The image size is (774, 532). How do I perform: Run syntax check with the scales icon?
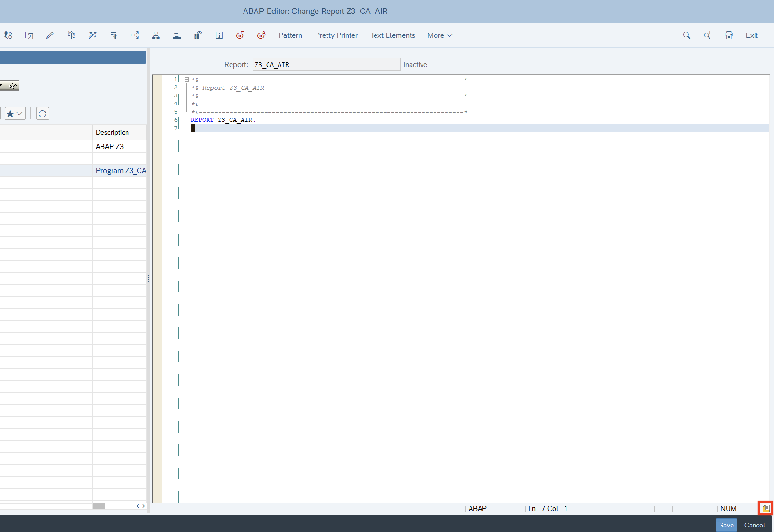coord(71,35)
